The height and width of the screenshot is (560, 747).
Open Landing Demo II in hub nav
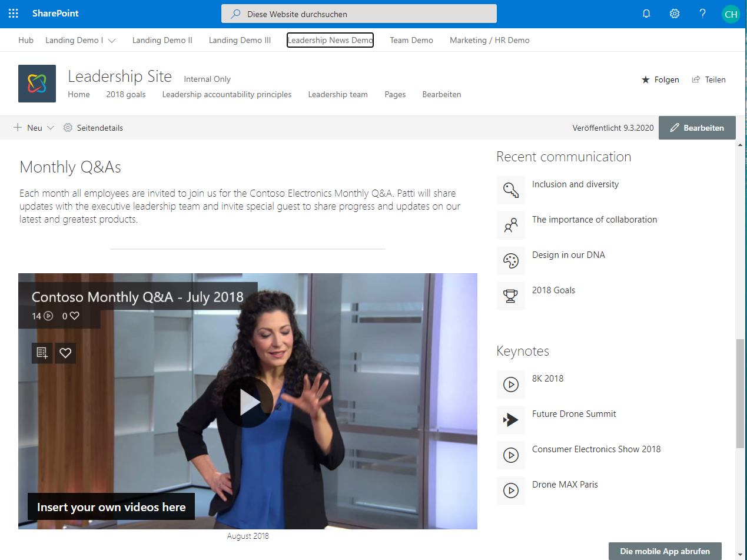(162, 40)
